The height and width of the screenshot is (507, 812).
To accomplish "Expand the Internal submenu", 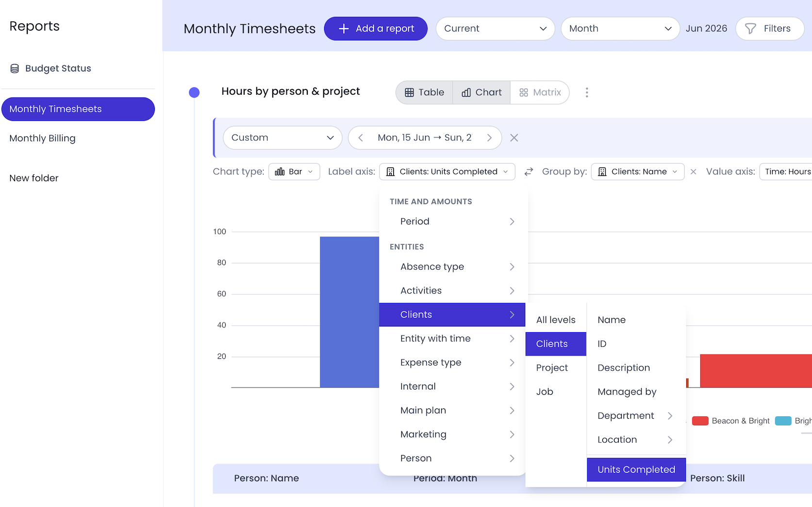I will 452,387.
